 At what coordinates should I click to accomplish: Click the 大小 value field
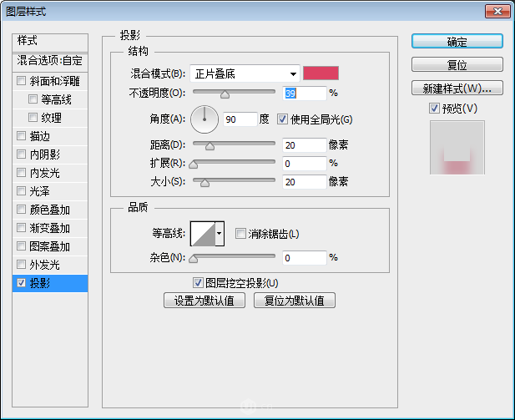pyautogui.click(x=305, y=182)
